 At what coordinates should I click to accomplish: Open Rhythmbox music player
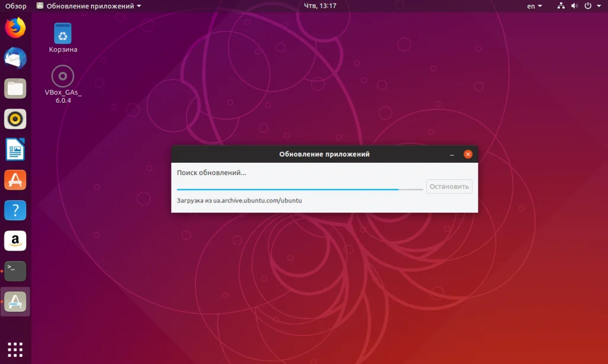tap(15, 119)
